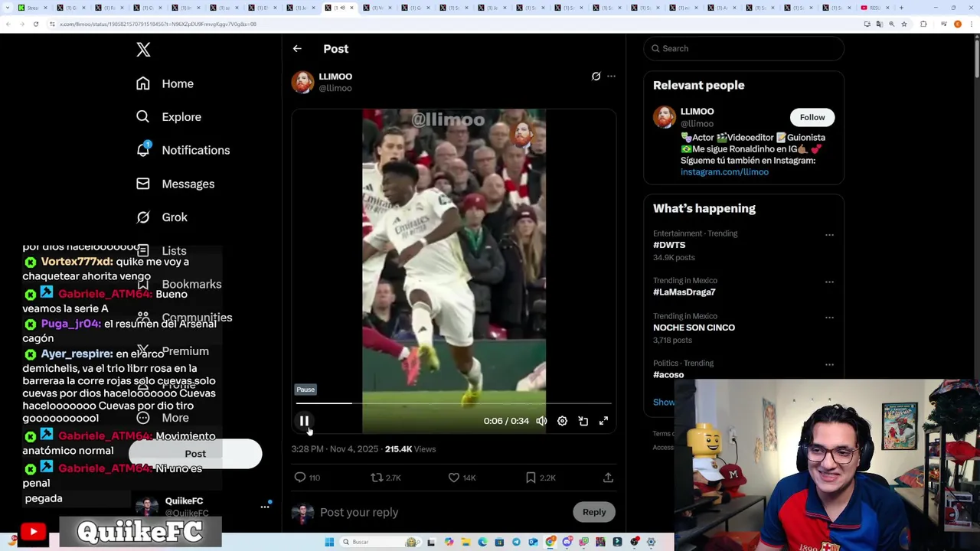Click the Notifications bell icon
Viewport: 980px width, 551px height.
[143, 150]
